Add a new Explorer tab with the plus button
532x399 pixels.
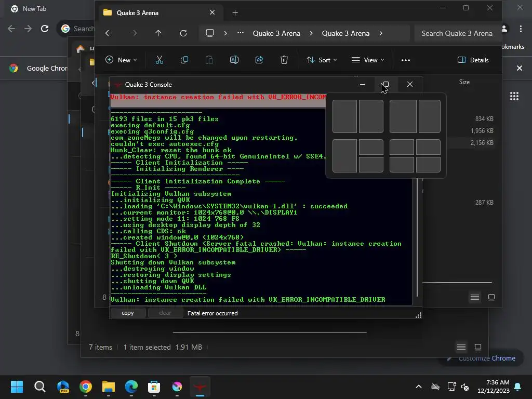pyautogui.click(x=235, y=13)
